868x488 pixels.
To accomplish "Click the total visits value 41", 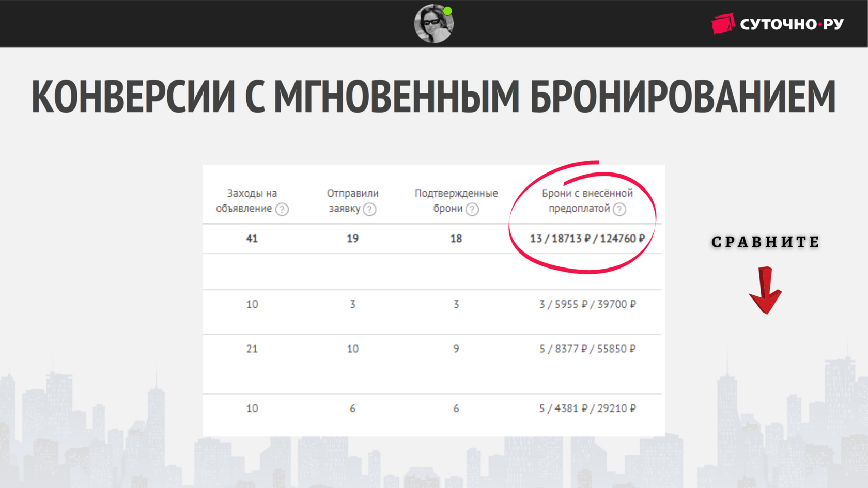I will pyautogui.click(x=252, y=239).
